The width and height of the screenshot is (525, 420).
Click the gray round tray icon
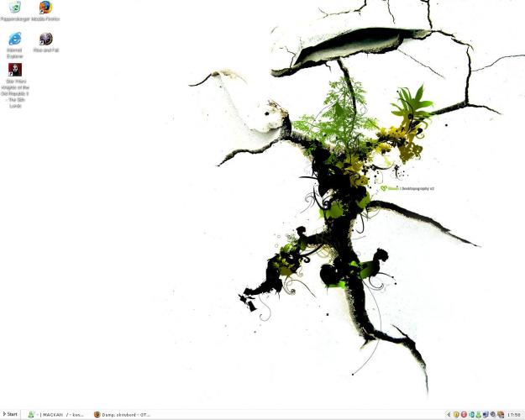493,414
